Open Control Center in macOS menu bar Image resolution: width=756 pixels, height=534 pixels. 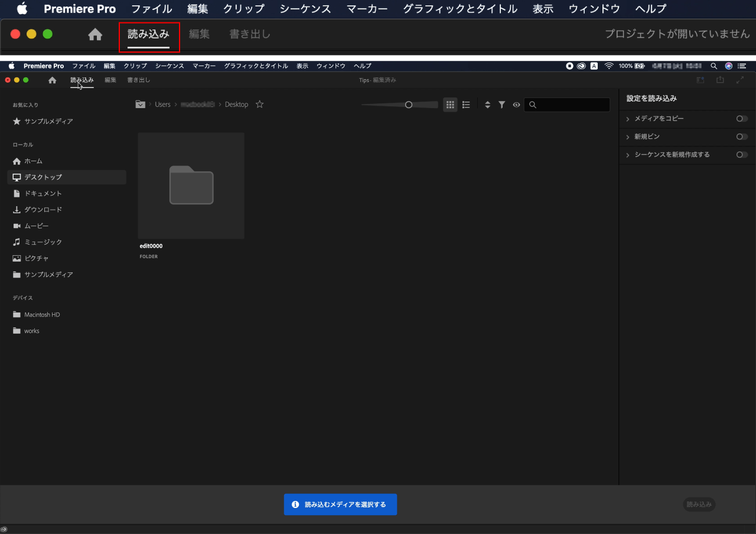[742, 66]
